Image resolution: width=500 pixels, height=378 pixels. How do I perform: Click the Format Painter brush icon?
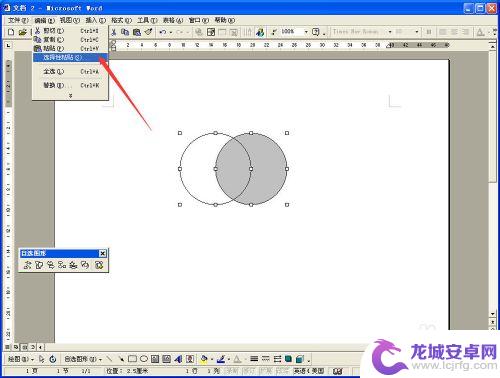pos(148,32)
